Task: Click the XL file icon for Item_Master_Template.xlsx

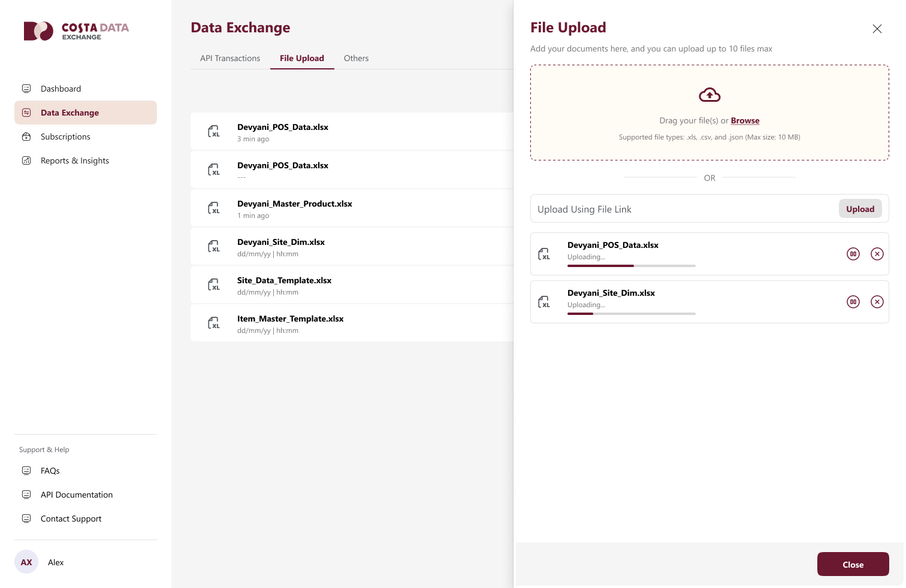Action: (214, 323)
